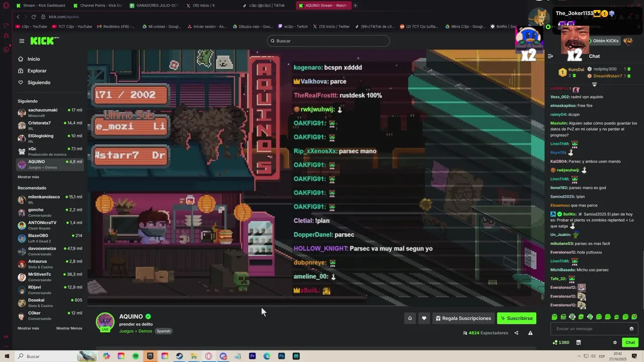
Task: Switch to Channel Points browser tab
Action: 98,6
